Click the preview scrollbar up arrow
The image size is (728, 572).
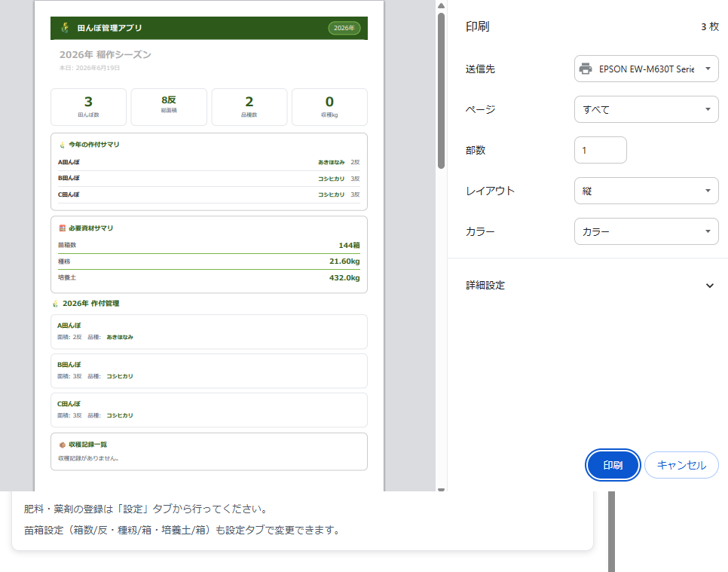click(441, 5)
